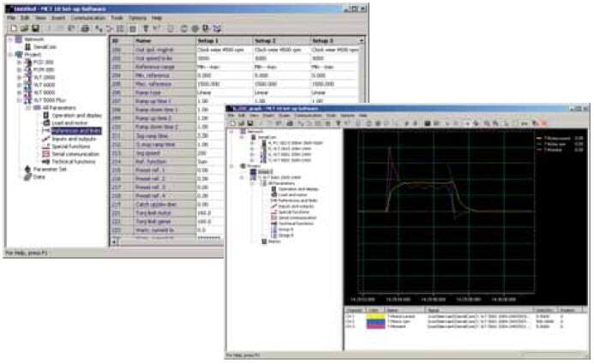The height and width of the screenshot is (364, 594).
Task: Open Scope menu in graph window
Action: point(284,116)
